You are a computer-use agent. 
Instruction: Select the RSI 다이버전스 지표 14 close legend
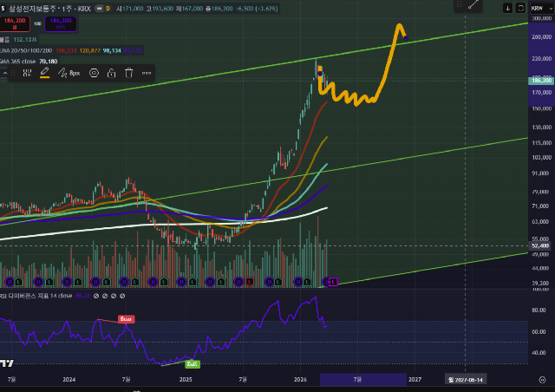(36, 296)
